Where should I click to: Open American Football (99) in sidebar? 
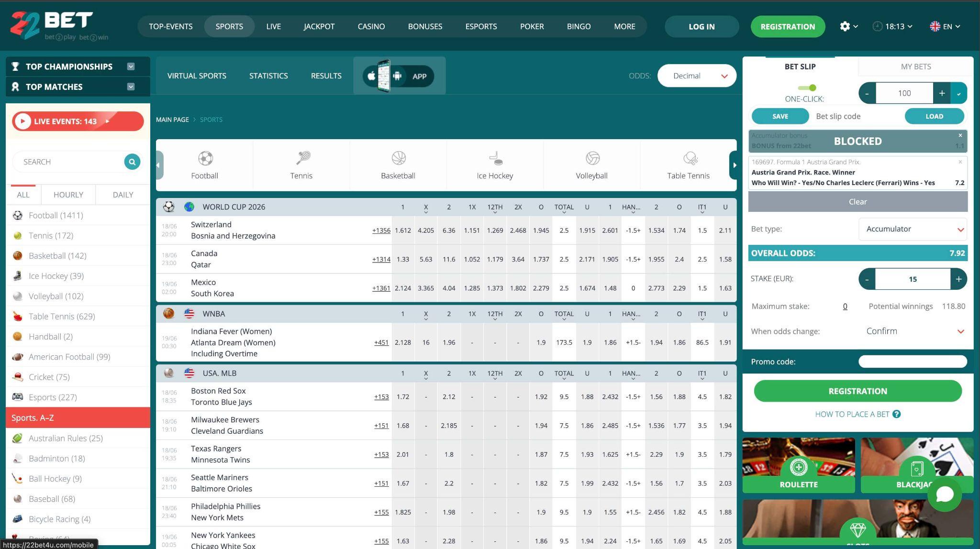(x=78, y=357)
